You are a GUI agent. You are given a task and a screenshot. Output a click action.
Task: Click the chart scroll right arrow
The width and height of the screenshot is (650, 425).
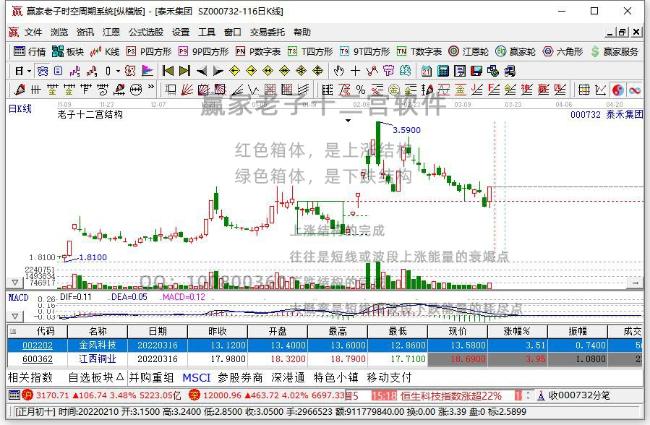pos(635,283)
